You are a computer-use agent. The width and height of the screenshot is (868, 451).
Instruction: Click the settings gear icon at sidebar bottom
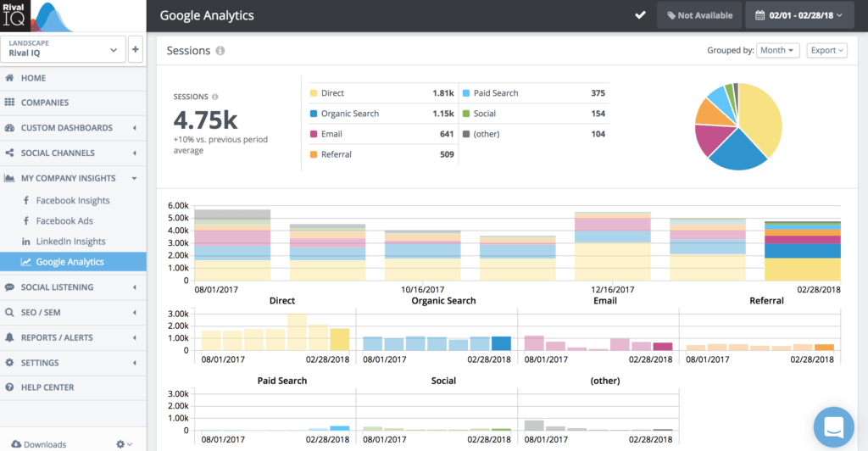pos(122,444)
